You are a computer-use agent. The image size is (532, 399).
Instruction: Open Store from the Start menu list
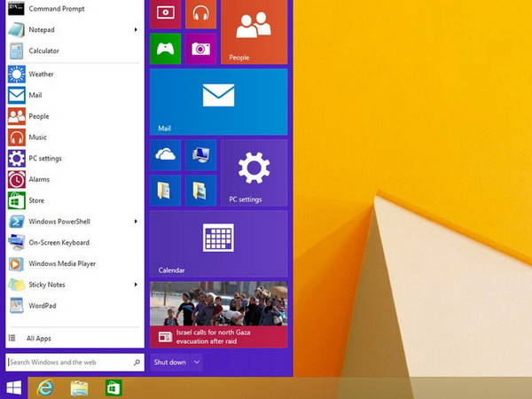pyautogui.click(x=74, y=200)
